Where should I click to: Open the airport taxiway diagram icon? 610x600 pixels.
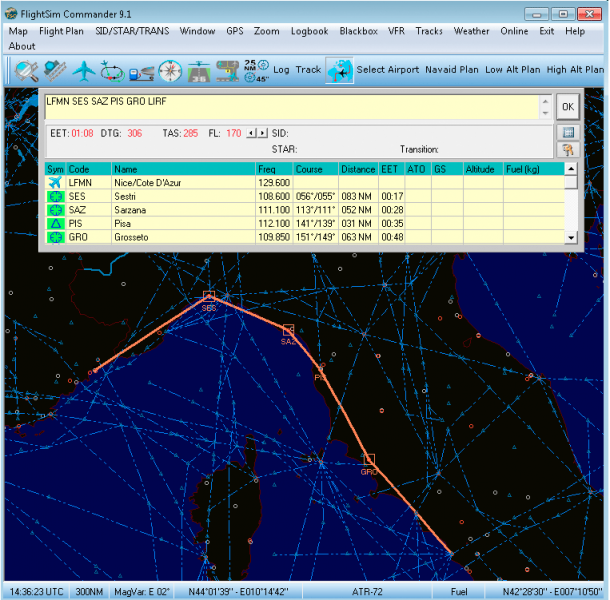(x=227, y=71)
